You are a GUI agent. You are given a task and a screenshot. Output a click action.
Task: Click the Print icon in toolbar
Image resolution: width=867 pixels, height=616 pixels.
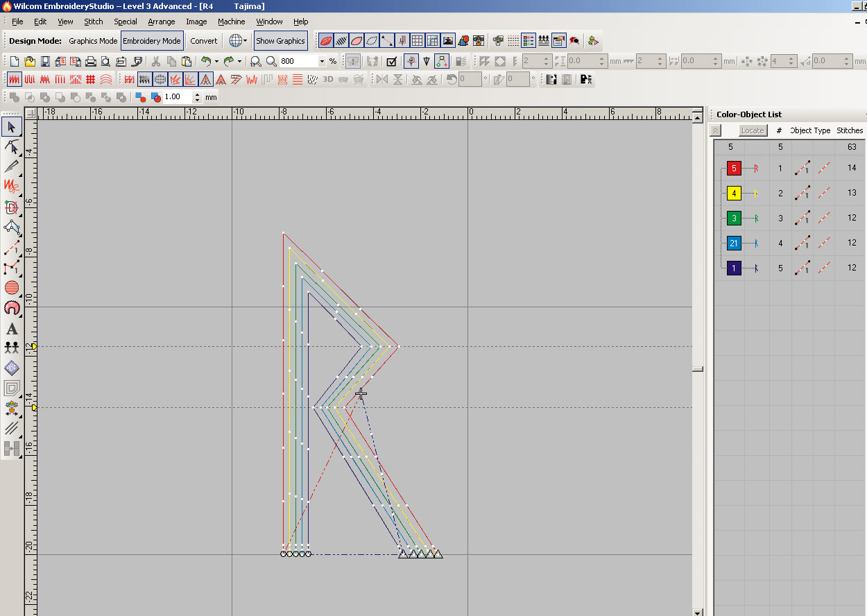pos(90,61)
